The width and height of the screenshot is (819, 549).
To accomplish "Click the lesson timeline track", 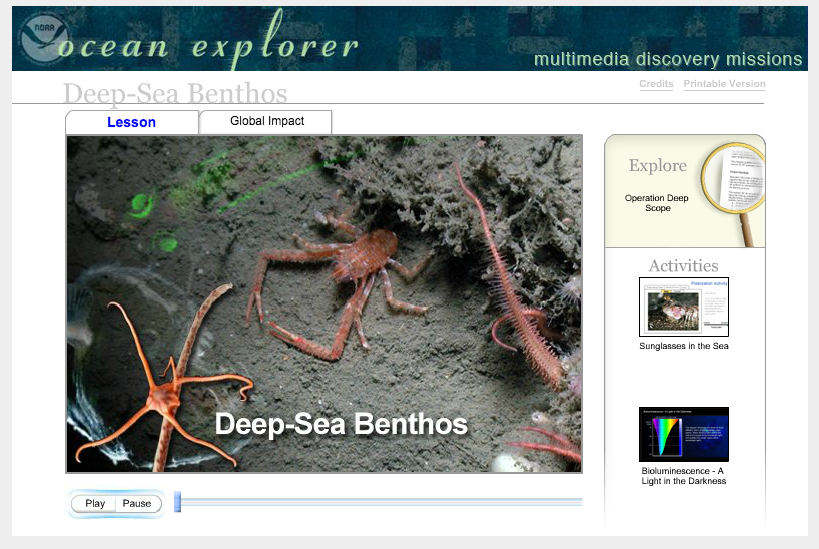I will [382, 502].
